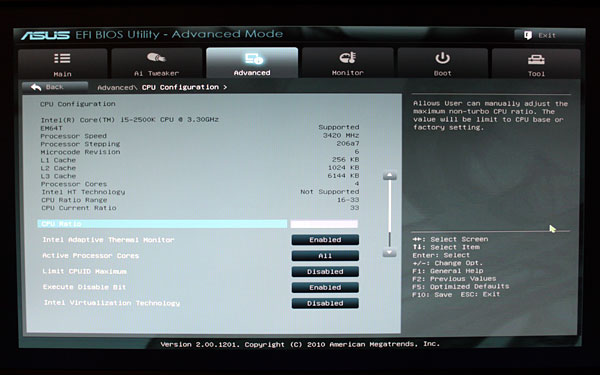Click scroll down arrow on scrollbar
This screenshot has height=375, width=600.
click(390, 253)
